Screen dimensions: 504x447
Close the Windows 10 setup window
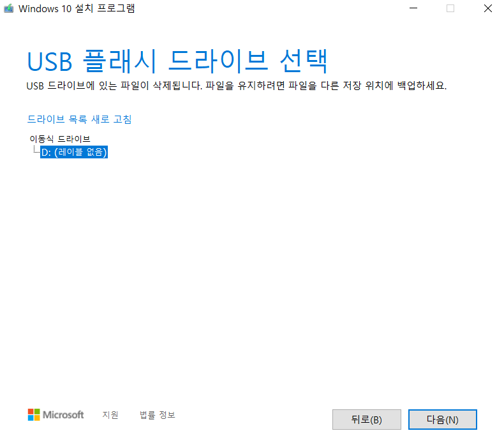(x=487, y=8)
